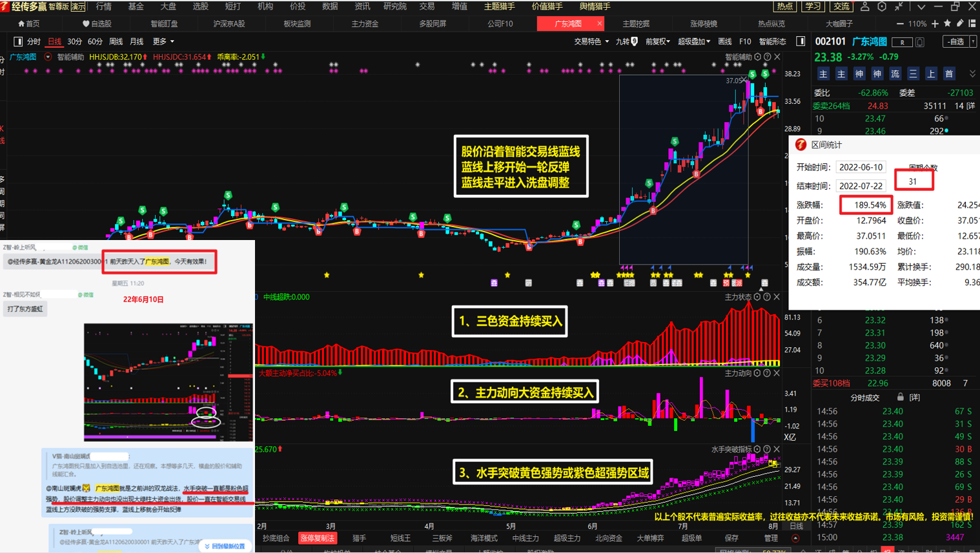The height and width of the screenshot is (553, 980).
Task: Expand the 交易特色 dropdown
Action: pos(591,41)
